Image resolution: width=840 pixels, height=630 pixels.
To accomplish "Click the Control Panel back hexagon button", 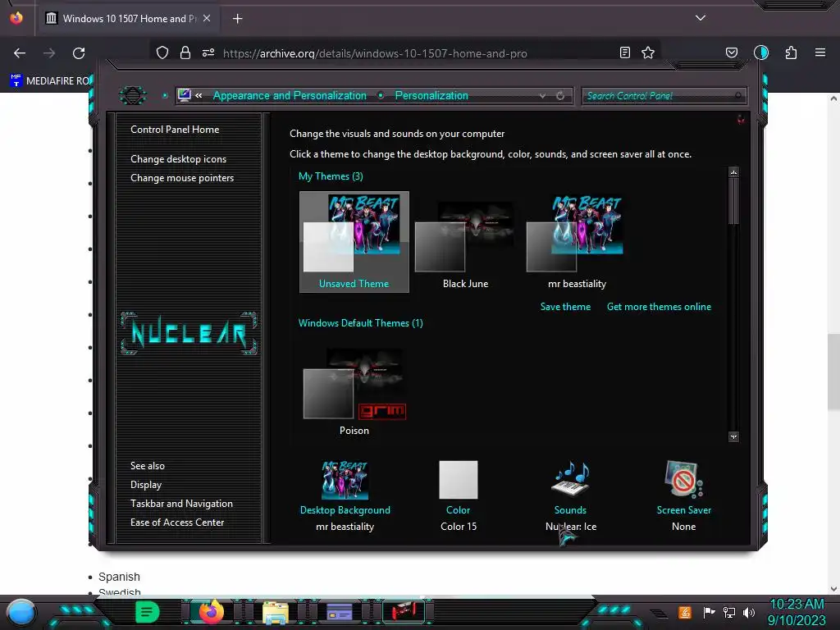I will coord(133,96).
